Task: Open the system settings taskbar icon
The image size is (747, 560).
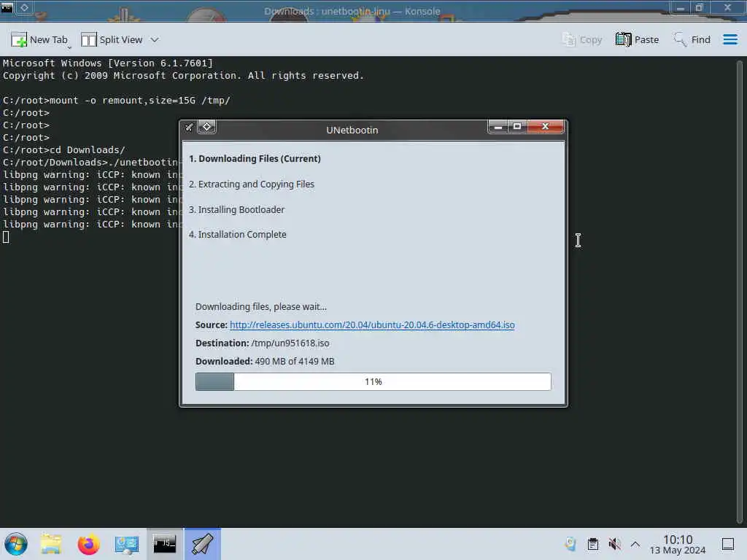Action: [127, 544]
